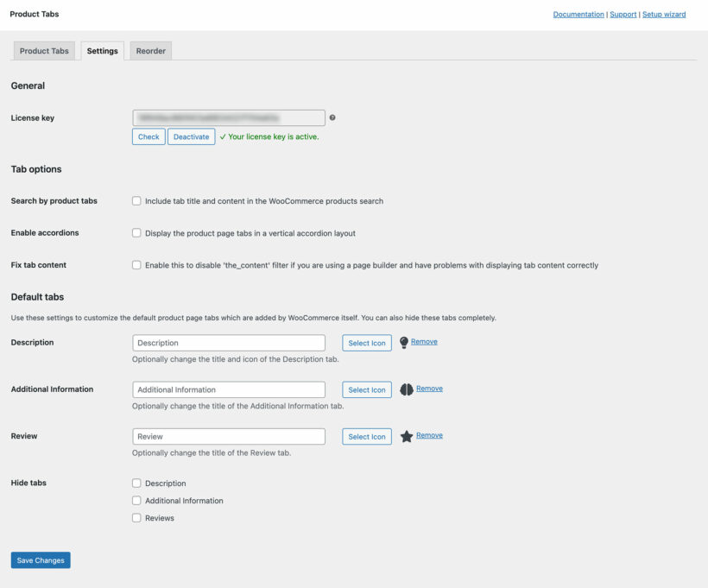Image resolution: width=708 pixels, height=588 pixels.
Task: Click the brain icon for Additional Information
Action: coord(407,389)
